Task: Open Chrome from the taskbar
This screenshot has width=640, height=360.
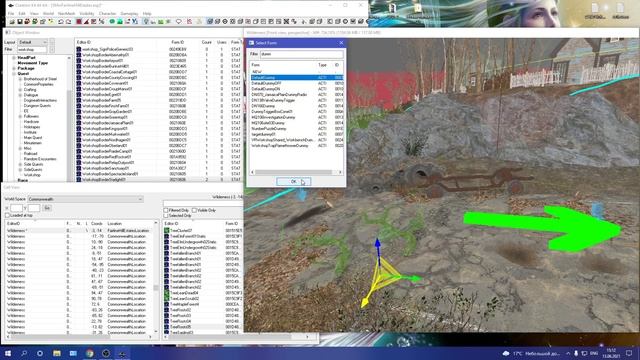Action: pos(89,353)
